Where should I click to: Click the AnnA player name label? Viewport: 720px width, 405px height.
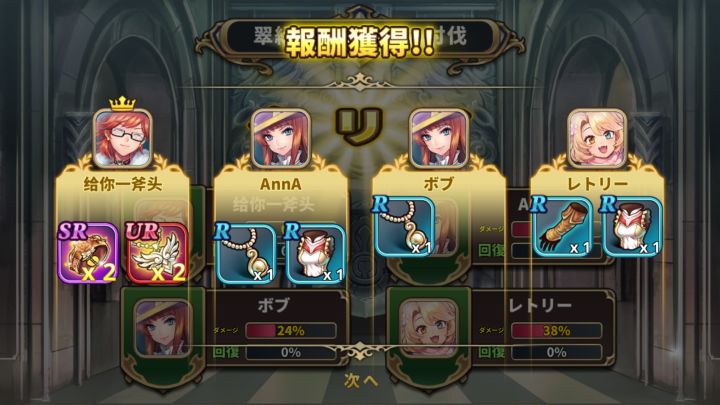[x=281, y=184]
